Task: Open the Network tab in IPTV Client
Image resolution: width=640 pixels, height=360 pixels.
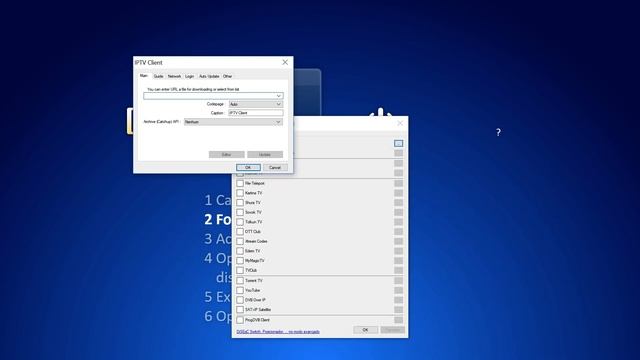Action: 174,76
